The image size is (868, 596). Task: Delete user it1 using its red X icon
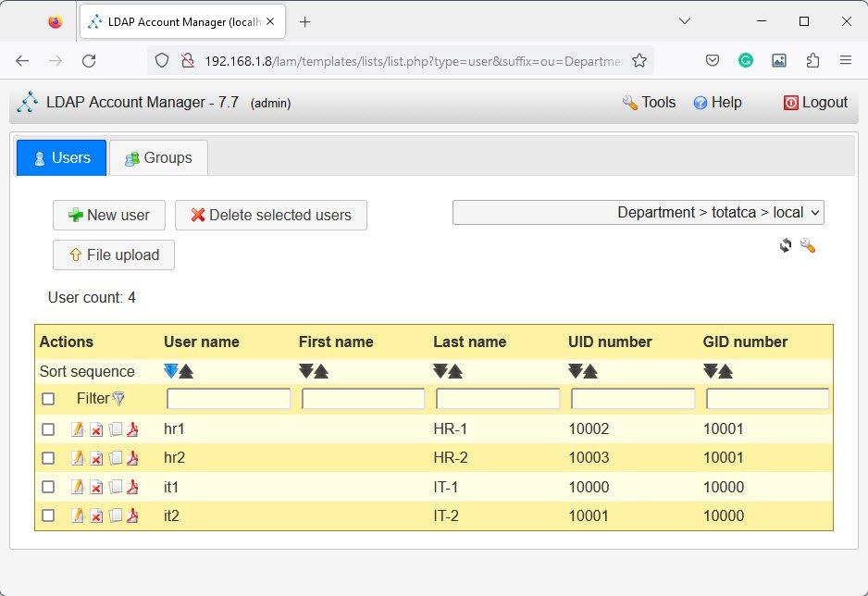[96, 487]
